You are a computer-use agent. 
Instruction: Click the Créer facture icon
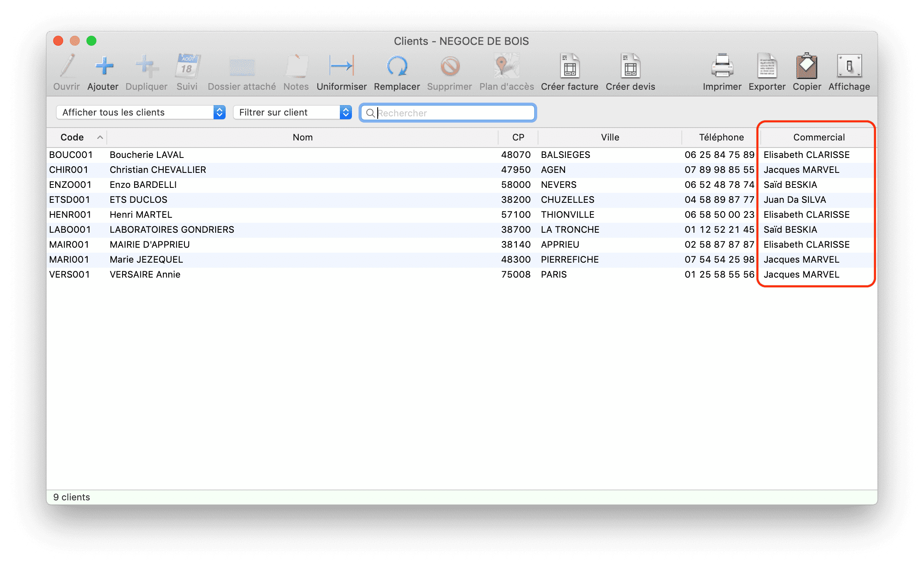[x=570, y=66]
